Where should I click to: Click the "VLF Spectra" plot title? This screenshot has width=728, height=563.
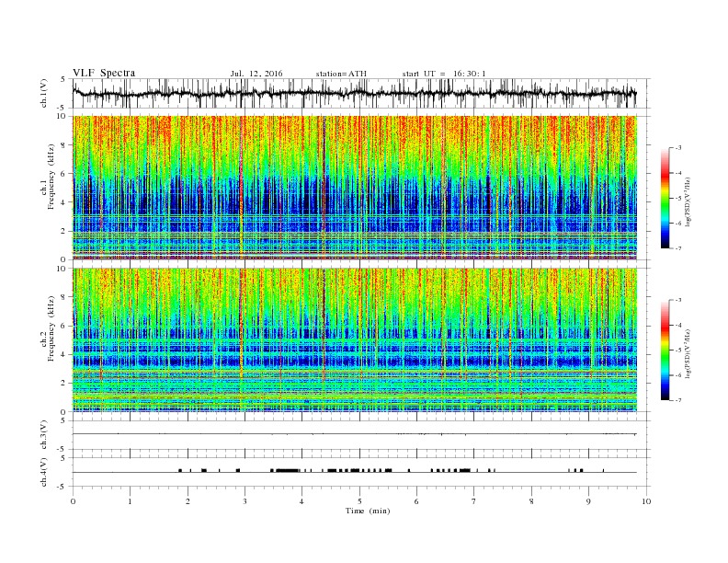[104, 73]
